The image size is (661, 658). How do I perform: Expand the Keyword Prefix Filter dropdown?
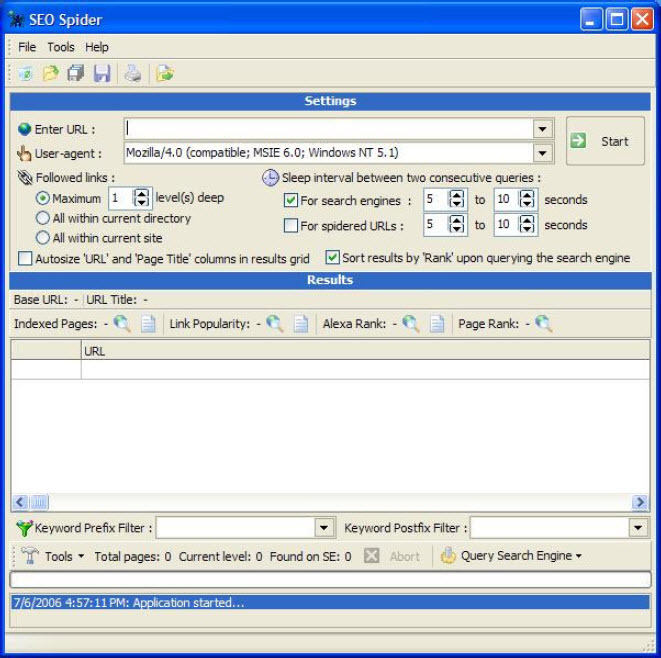[x=324, y=528]
